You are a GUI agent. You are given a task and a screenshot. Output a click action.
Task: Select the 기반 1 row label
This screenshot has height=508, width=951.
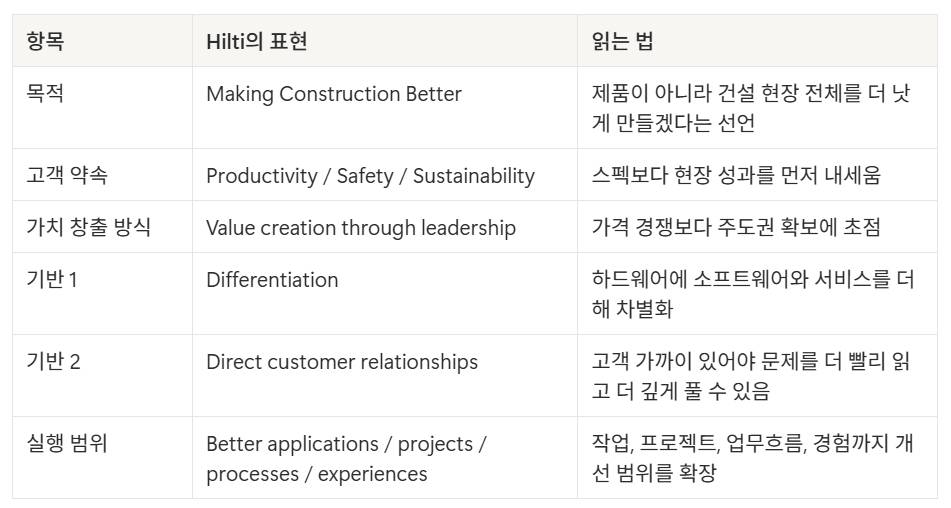point(52,279)
